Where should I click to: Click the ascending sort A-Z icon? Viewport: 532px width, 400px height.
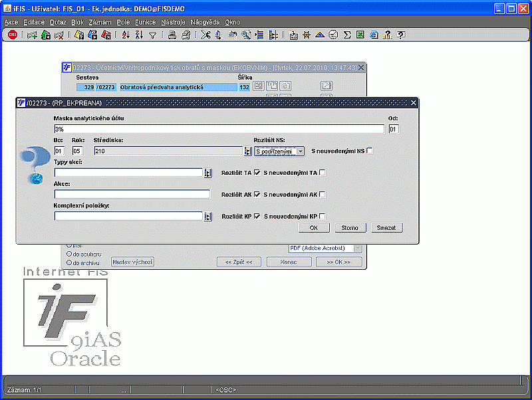pos(126,35)
